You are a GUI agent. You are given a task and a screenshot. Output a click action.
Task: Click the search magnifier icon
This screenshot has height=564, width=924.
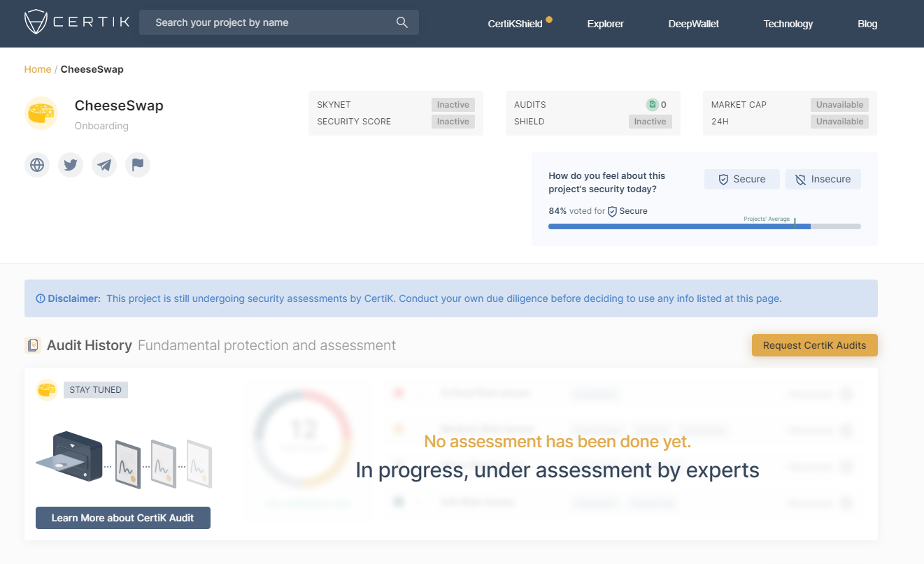(401, 22)
